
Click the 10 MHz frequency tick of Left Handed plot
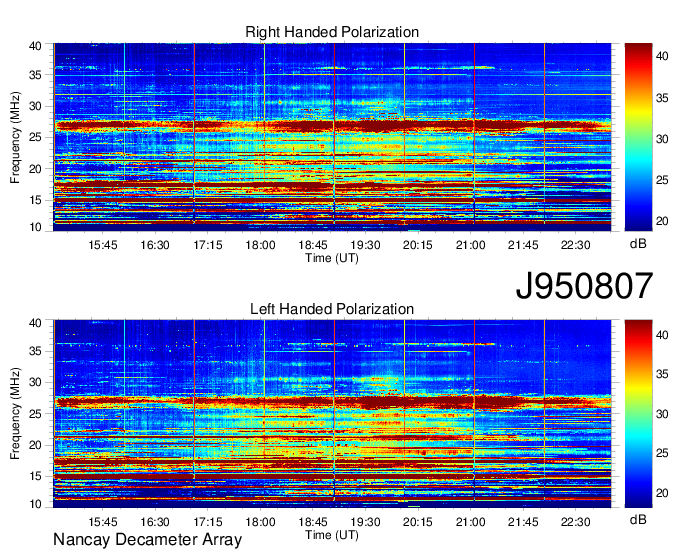[35, 504]
